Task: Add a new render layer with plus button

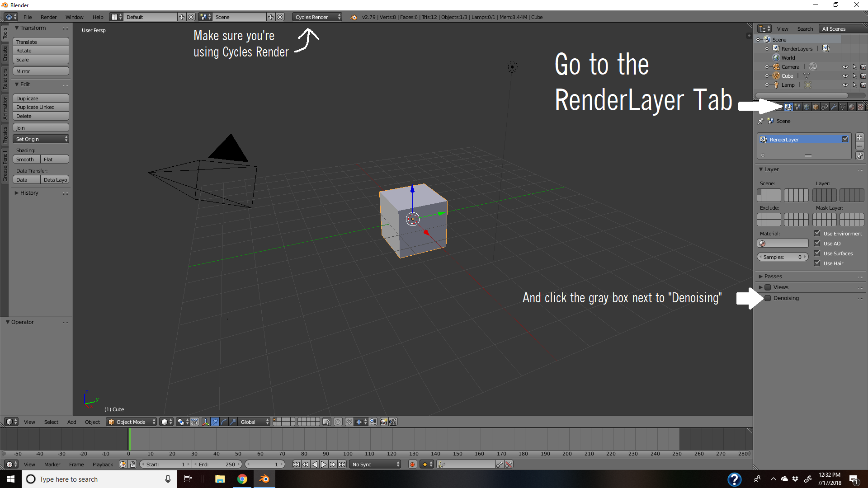Action: (859, 137)
